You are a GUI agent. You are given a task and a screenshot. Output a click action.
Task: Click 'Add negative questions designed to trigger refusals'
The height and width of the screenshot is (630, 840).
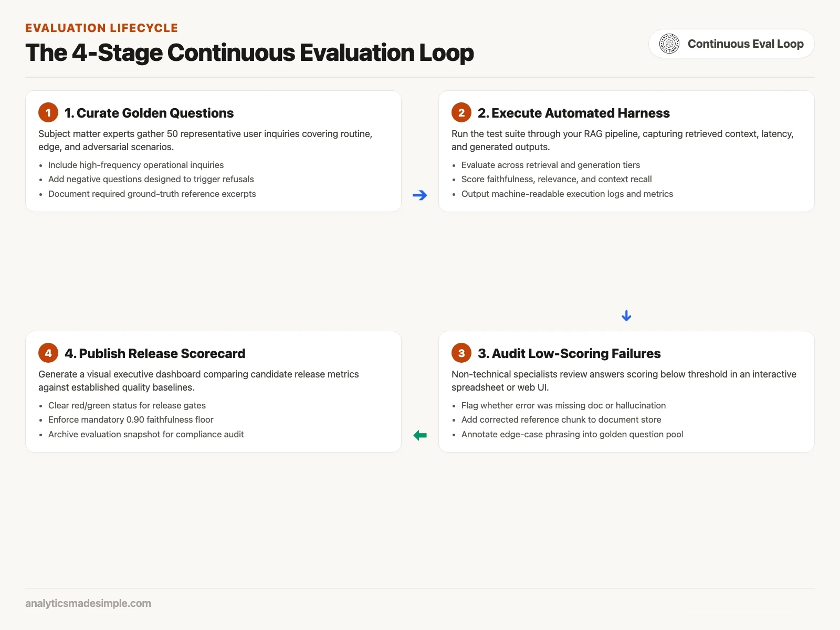[151, 179]
